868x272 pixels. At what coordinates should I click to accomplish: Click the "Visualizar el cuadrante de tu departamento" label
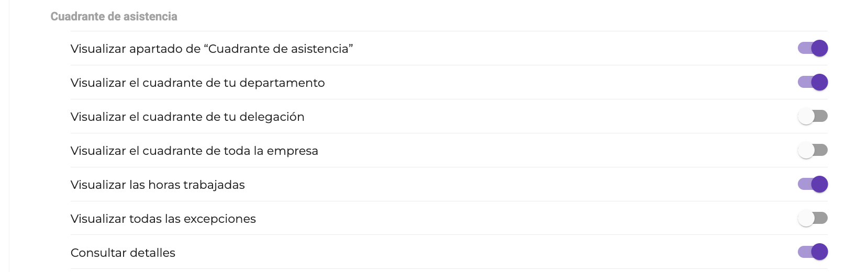click(x=197, y=83)
